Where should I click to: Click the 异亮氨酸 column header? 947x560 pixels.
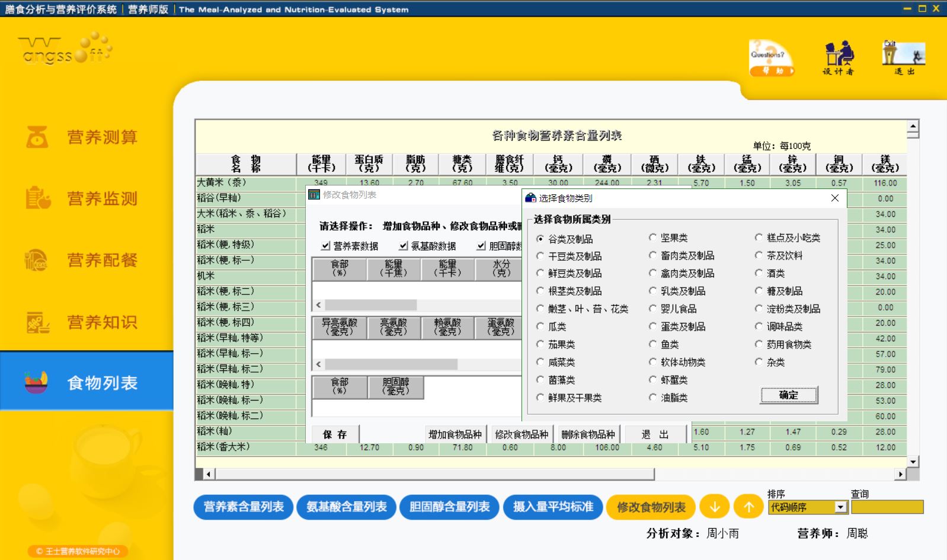coord(340,328)
